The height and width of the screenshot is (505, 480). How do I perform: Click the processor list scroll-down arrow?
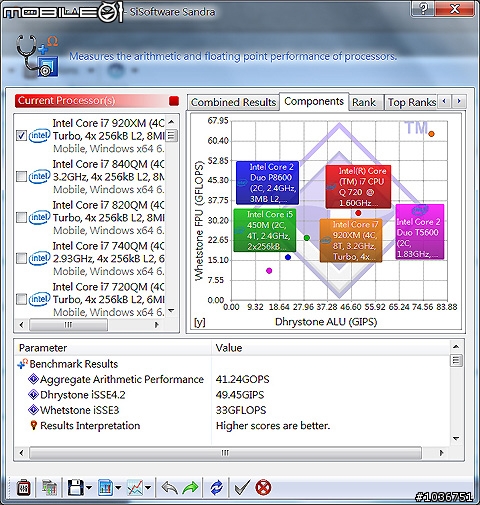click(x=171, y=311)
